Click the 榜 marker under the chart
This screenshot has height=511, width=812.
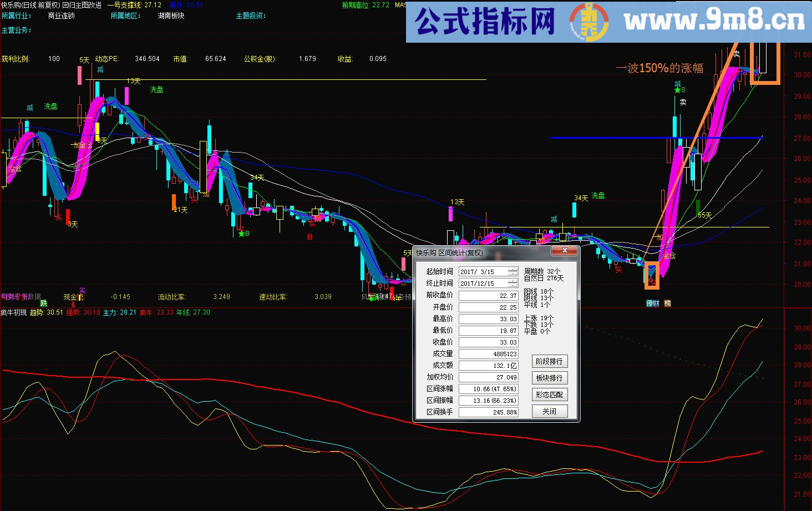tap(667, 303)
